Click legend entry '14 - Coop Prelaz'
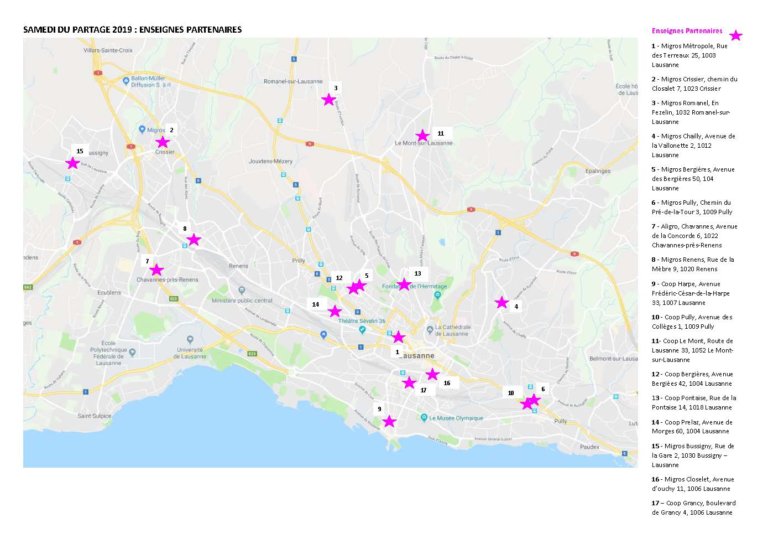This screenshot has height=544, width=768. click(692, 426)
